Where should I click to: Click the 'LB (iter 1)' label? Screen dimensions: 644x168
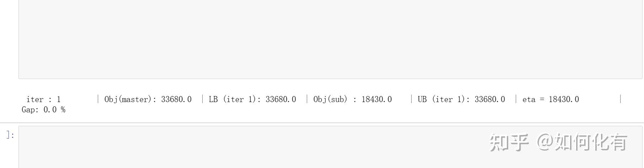click(x=232, y=100)
